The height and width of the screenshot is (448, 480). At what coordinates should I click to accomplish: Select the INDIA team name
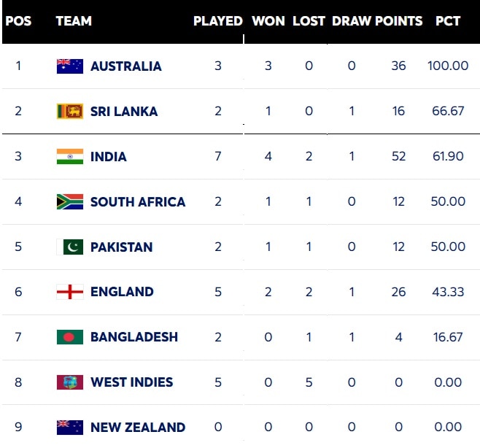[108, 157]
